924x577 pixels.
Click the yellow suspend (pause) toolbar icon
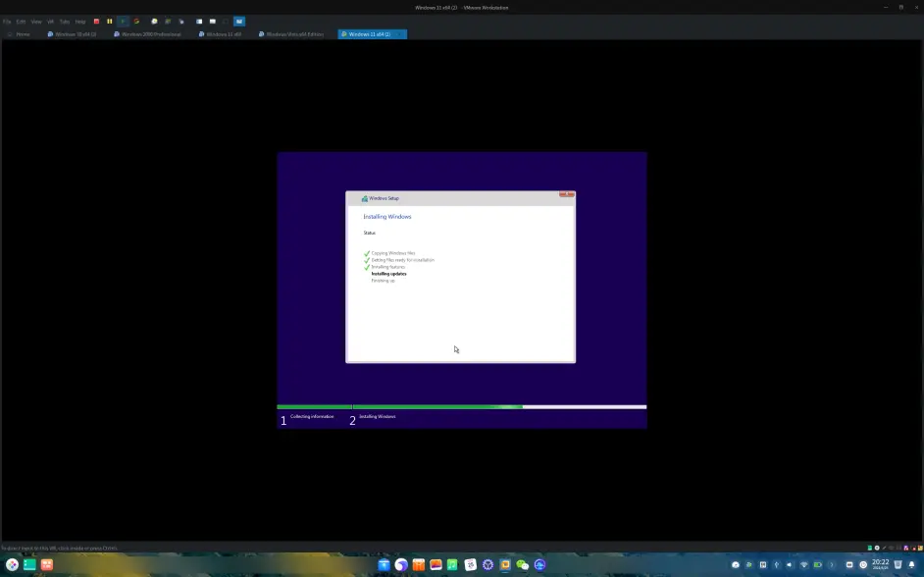(x=110, y=22)
